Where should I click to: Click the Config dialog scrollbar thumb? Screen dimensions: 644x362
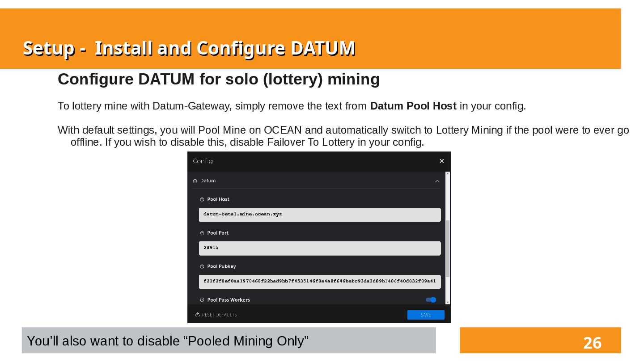[448, 248]
